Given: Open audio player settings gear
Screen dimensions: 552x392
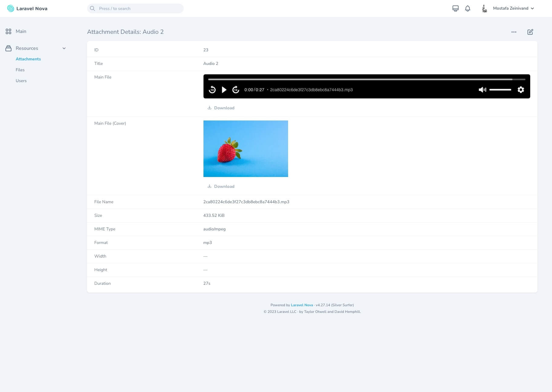Looking at the screenshot, I should click(521, 90).
